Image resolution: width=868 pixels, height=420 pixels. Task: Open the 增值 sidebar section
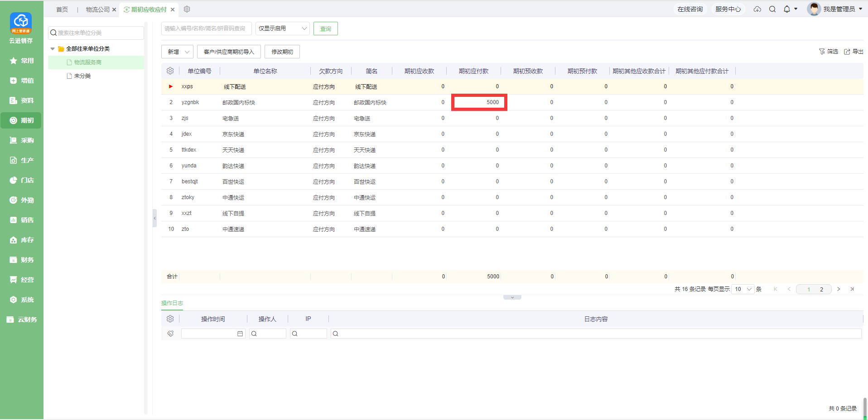coord(22,81)
